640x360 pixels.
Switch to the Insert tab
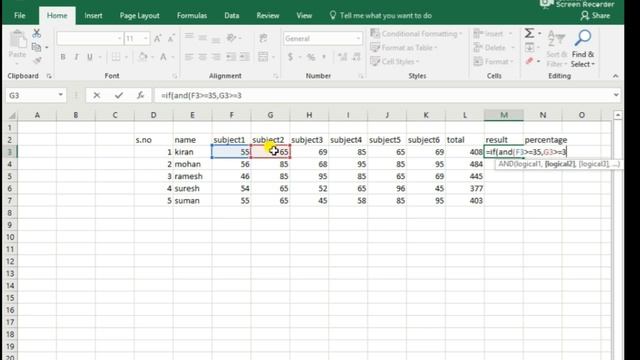pyautogui.click(x=93, y=16)
